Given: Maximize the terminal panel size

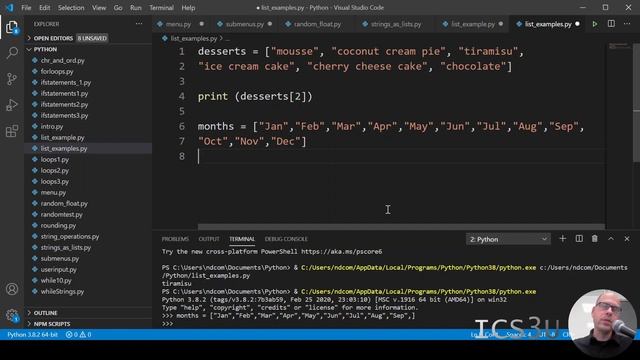Looking at the screenshot, I should [611, 239].
